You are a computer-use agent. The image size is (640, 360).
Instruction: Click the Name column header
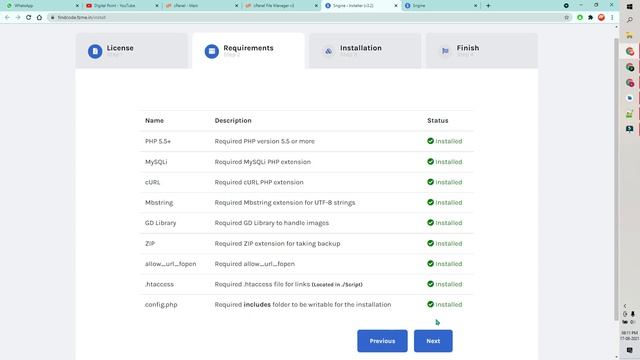coord(154,120)
